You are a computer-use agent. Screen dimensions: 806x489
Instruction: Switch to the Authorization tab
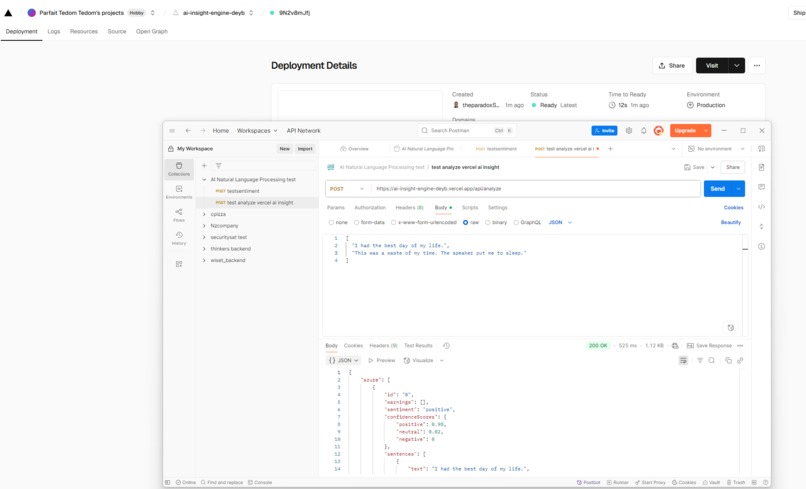(x=370, y=208)
